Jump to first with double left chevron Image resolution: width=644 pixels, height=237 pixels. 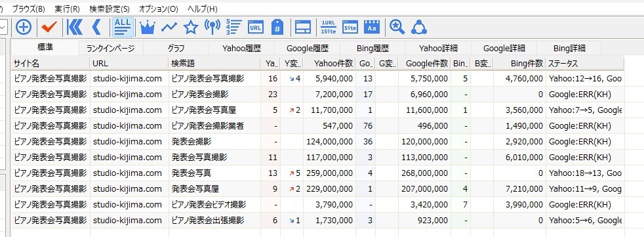(x=75, y=27)
